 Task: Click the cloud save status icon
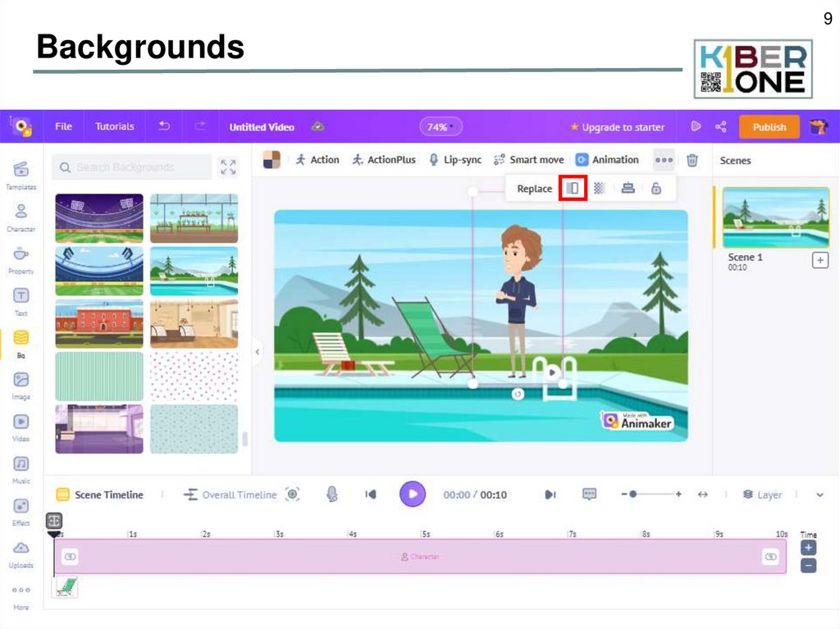click(317, 127)
